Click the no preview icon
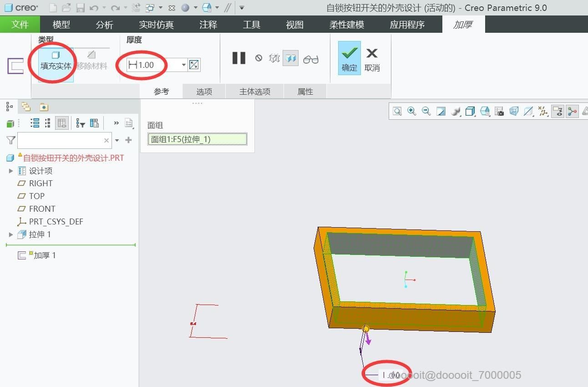This screenshot has width=588, height=387. 259,58
